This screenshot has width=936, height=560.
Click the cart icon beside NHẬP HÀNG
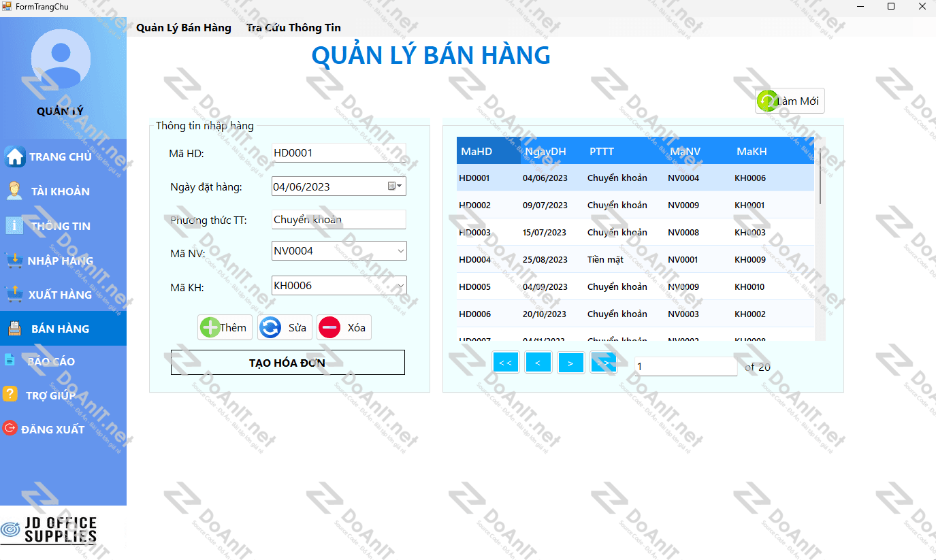[14, 260]
